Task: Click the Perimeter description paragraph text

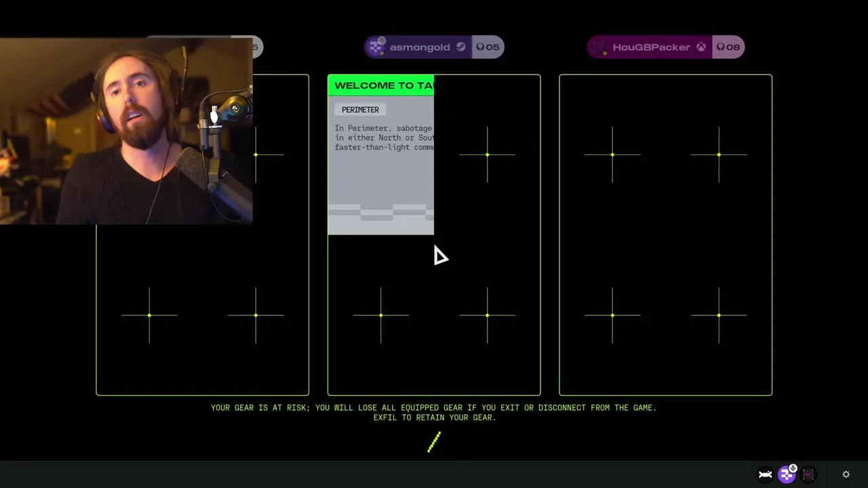Action: tap(384, 138)
